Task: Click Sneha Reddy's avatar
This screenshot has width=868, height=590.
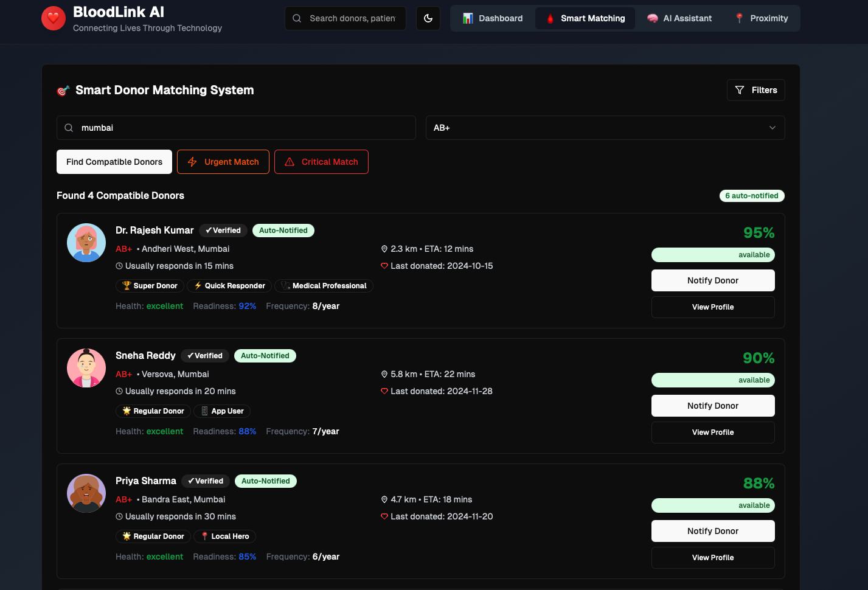Action: pyautogui.click(x=86, y=368)
